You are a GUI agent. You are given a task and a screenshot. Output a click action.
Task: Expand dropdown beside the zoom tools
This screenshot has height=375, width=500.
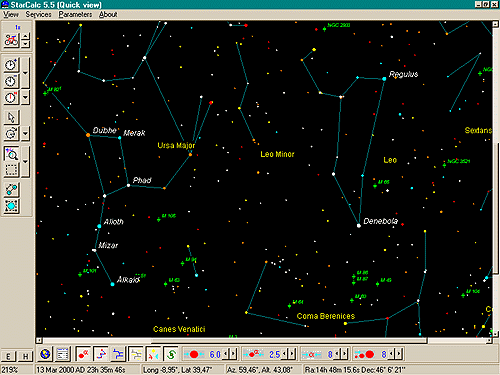pos(25,162)
